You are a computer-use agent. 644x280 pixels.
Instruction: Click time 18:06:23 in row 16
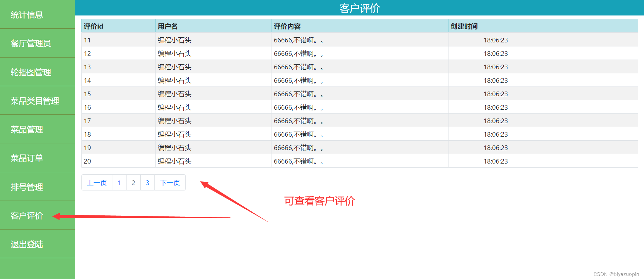click(x=496, y=107)
